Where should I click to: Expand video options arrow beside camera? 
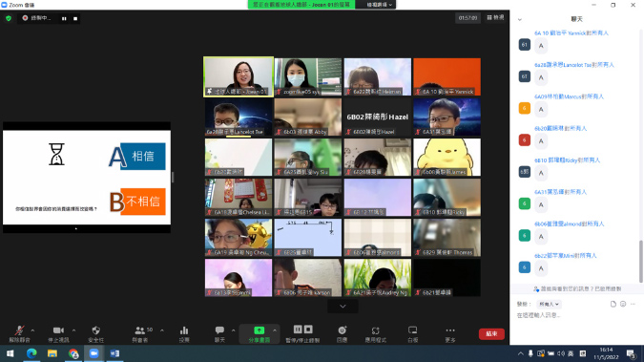click(x=73, y=330)
